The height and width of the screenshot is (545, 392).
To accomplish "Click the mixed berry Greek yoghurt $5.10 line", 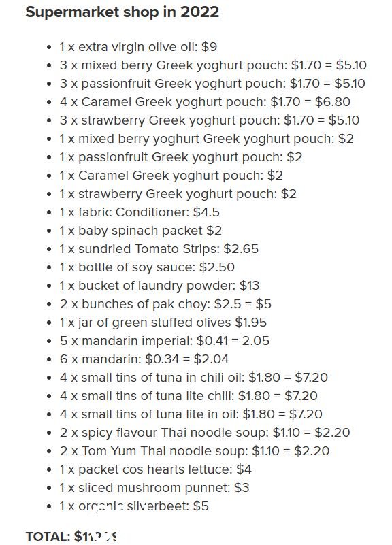I will click(213, 65).
